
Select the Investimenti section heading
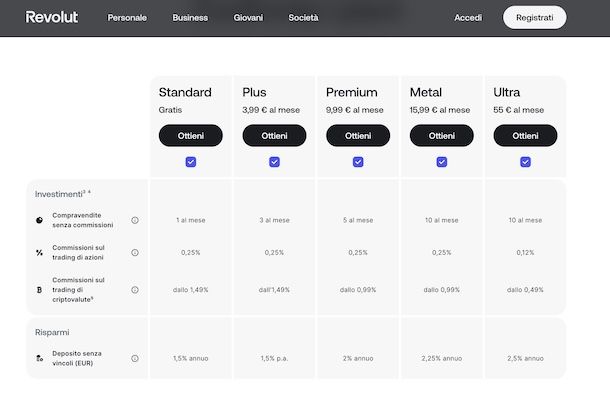63,194
